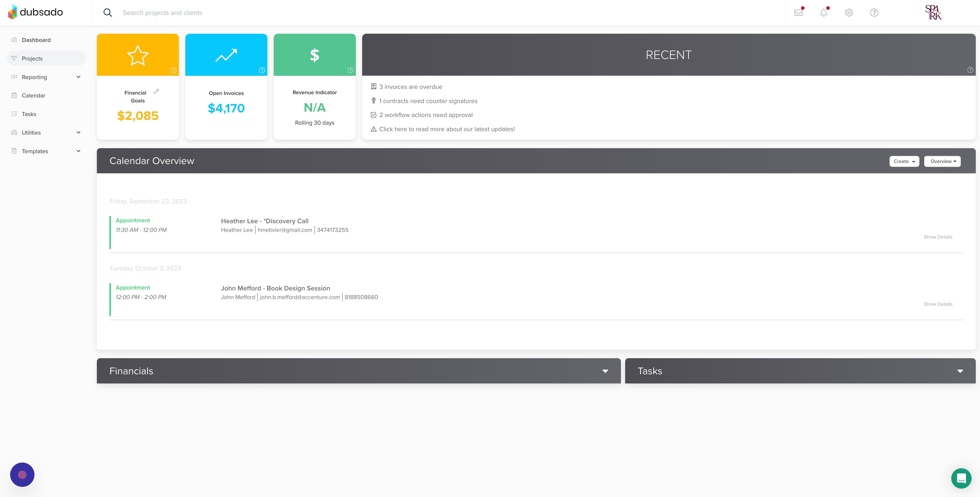Image resolution: width=980 pixels, height=497 pixels.
Task: Open the inbox mail icon
Action: click(798, 13)
